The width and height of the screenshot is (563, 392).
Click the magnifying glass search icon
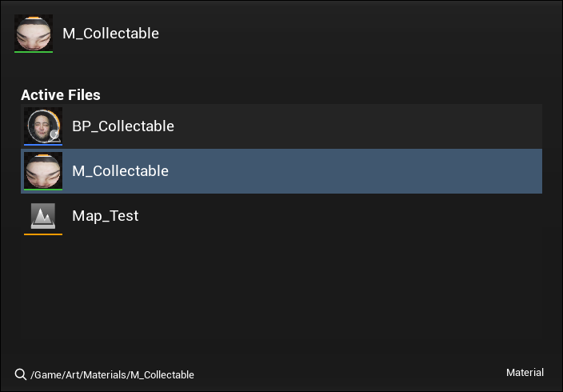point(21,374)
